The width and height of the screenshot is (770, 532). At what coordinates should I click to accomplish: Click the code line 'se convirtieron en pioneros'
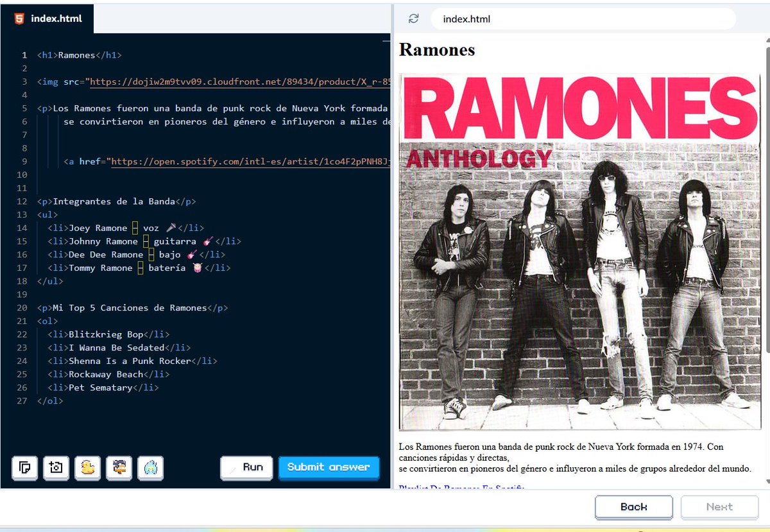227,121
